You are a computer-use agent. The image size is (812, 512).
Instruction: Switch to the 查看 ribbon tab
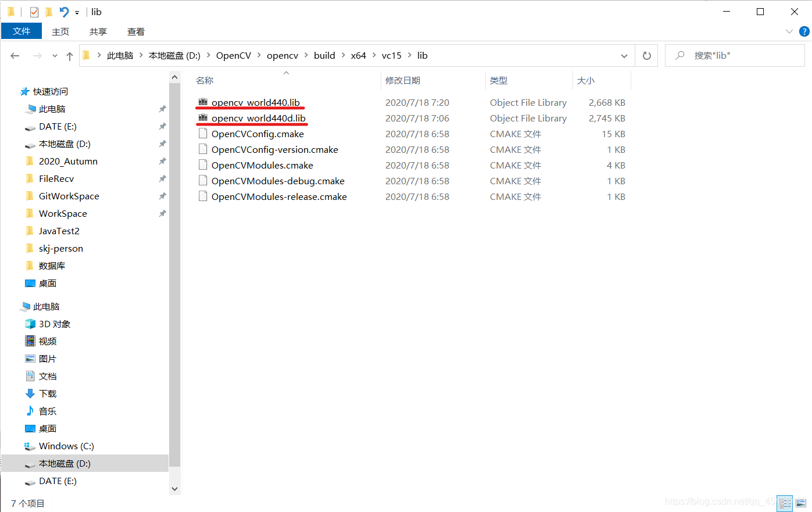click(136, 31)
